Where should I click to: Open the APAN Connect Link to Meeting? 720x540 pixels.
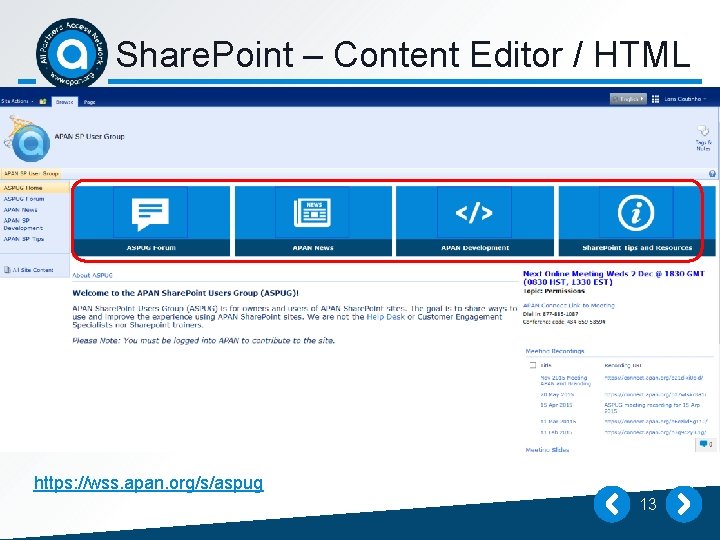click(x=568, y=305)
